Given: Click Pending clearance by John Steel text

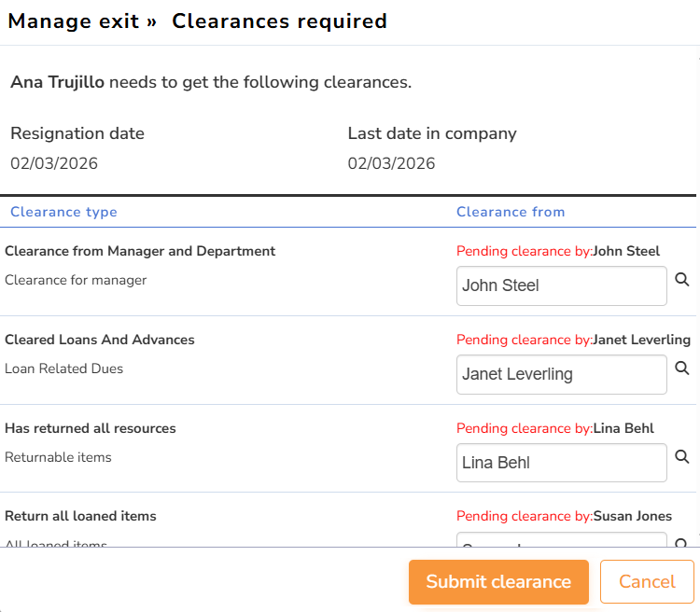Looking at the screenshot, I should point(557,251).
